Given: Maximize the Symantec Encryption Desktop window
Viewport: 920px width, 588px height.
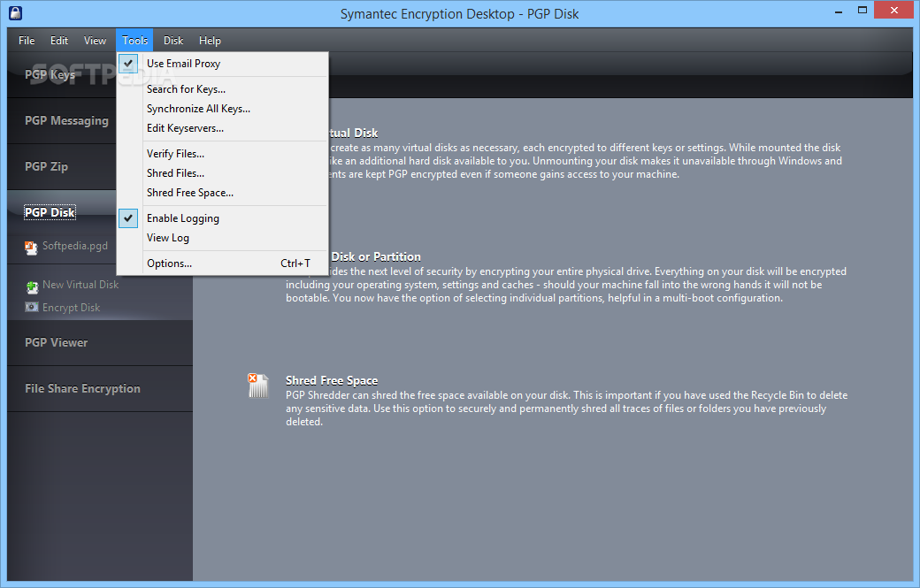Looking at the screenshot, I should tap(862, 11).
